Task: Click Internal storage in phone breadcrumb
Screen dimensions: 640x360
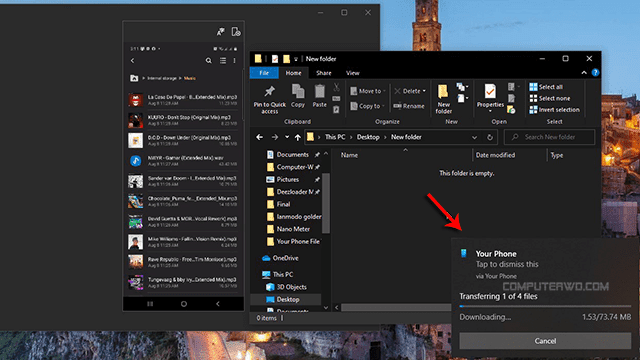Action: 162,78
